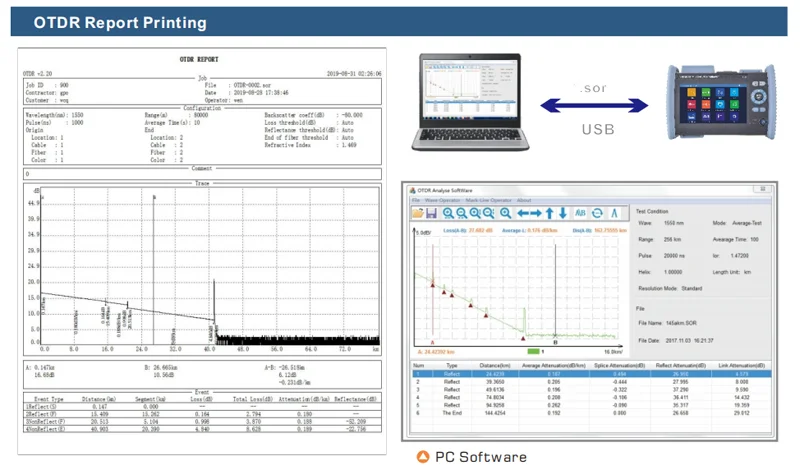The height and width of the screenshot is (470, 800).
Task: Click the magnifier icon beside the left arrow
Action: pyautogui.click(x=506, y=213)
